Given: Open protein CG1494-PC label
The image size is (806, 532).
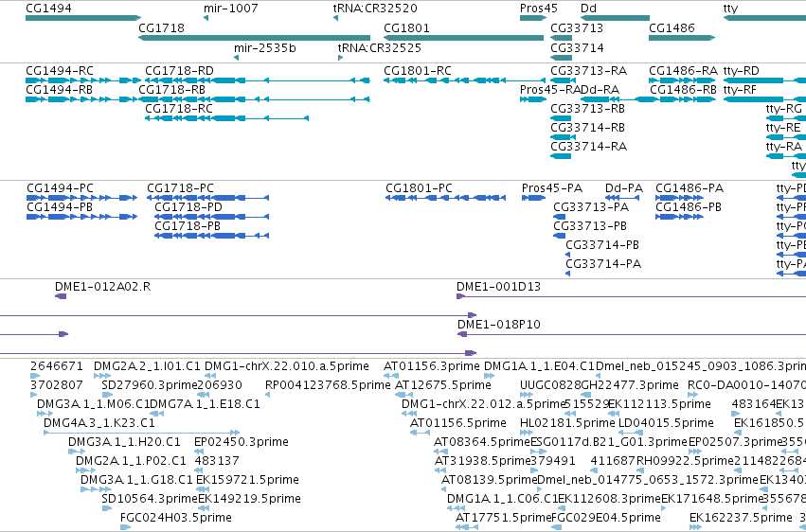Looking at the screenshot, I should click(x=60, y=188).
